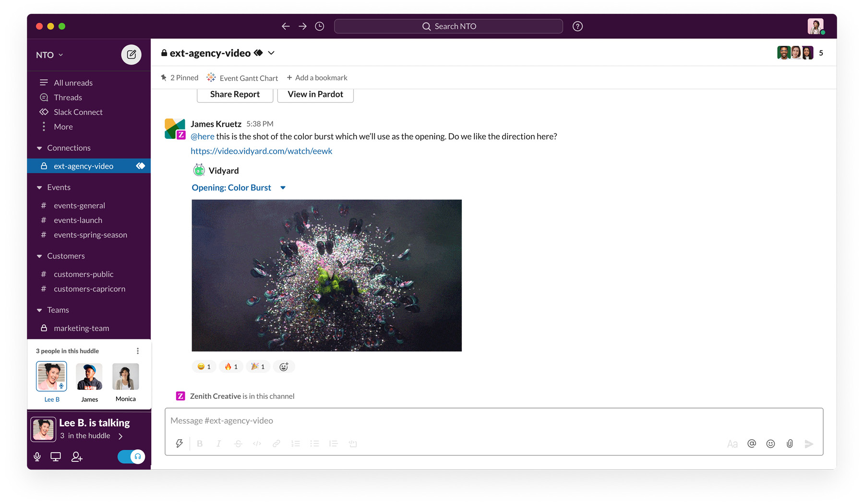Open Event Gantt Chart bookmark
The height and width of the screenshot is (504, 864).
click(x=242, y=78)
